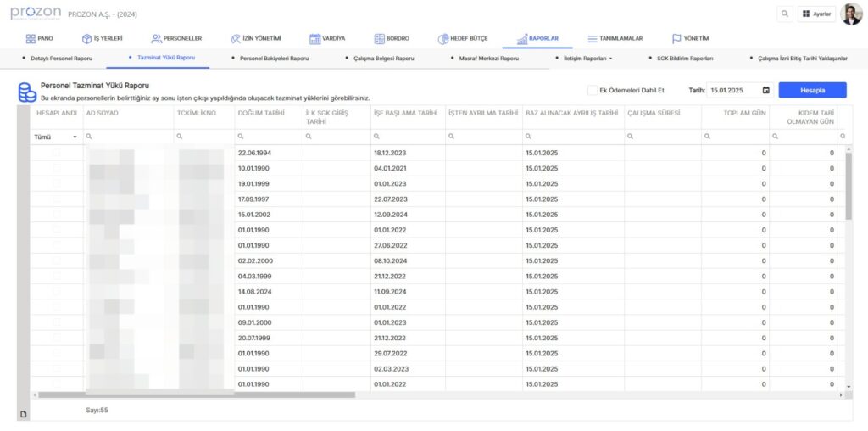Open the user profile avatar
Image resolution: width=868 pixels, height=431 pixels.
pyautogui.click(x=851, y=14)
